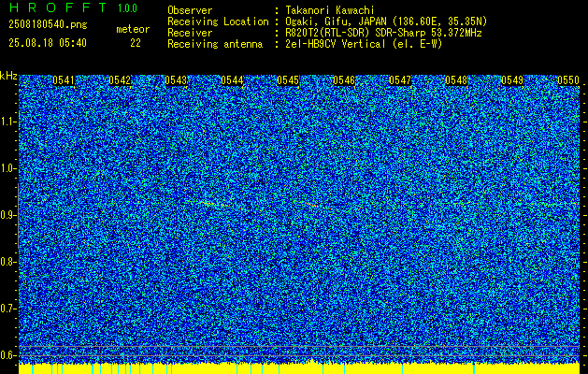Click the Receiving Location label
This screenshot has height=374, width=588.
pyautogui.click(x=218, y=22)
